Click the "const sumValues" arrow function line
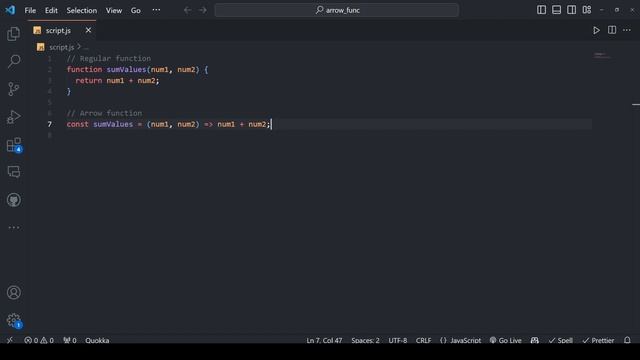The width and height of the screenshot is (640, 360). 169,124
